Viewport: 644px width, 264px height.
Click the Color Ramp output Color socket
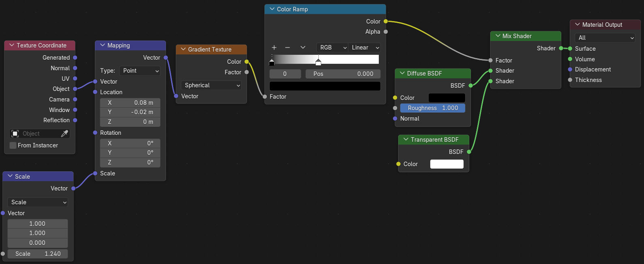pyautogui.click(x=386, y=21)
